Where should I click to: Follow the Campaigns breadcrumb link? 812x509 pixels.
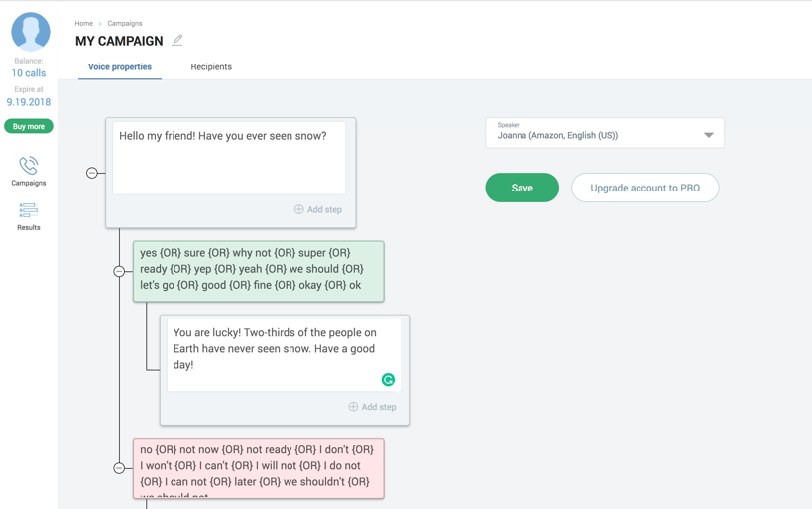pos(125,24)
